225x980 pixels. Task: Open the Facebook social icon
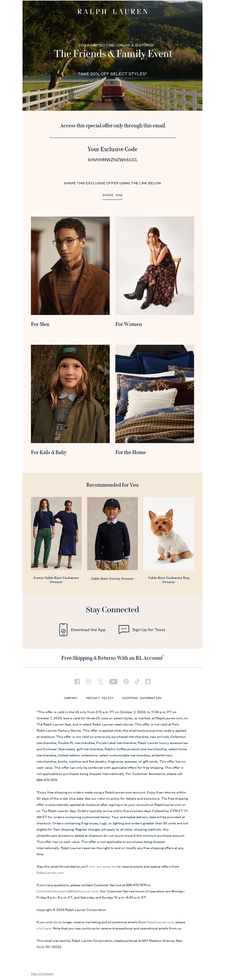click(77, 681)
